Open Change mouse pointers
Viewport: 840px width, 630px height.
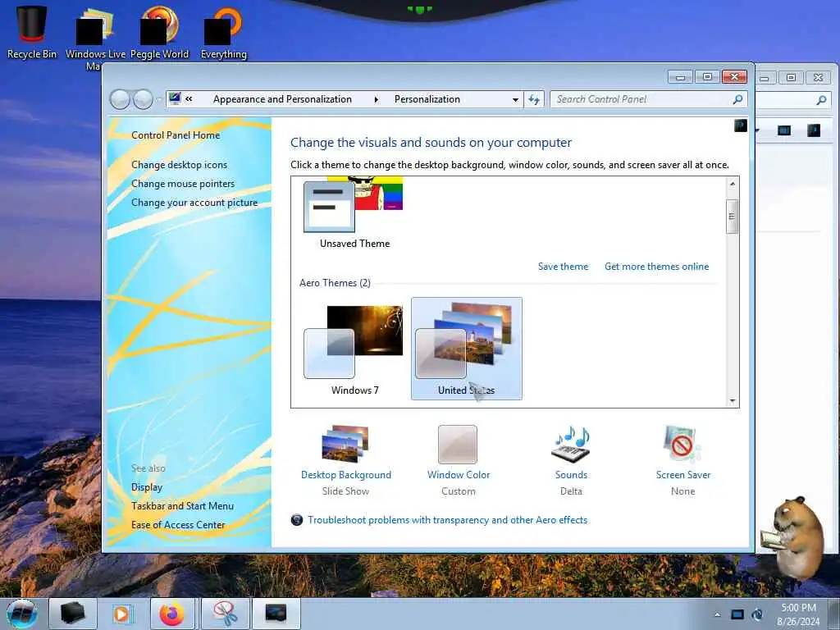183,184
